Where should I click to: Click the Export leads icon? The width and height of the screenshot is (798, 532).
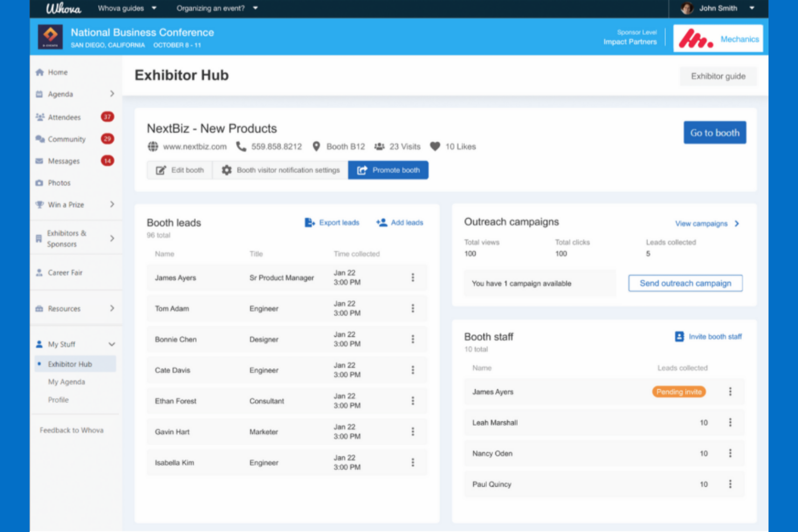309,222
